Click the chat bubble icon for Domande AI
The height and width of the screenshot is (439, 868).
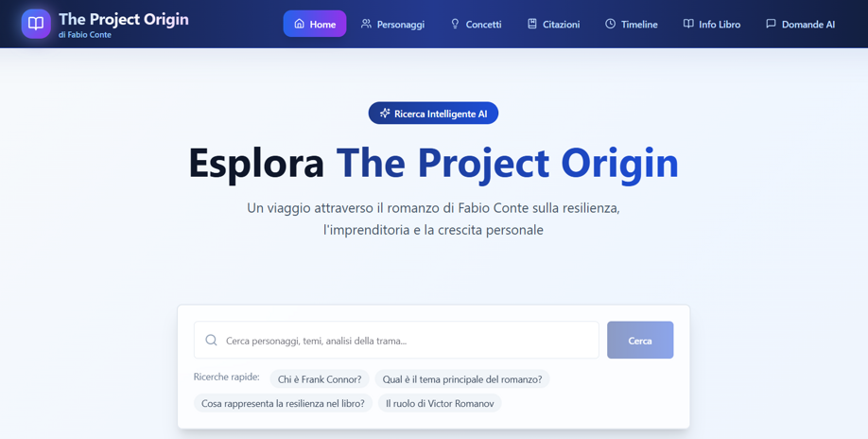click(771, 24)
